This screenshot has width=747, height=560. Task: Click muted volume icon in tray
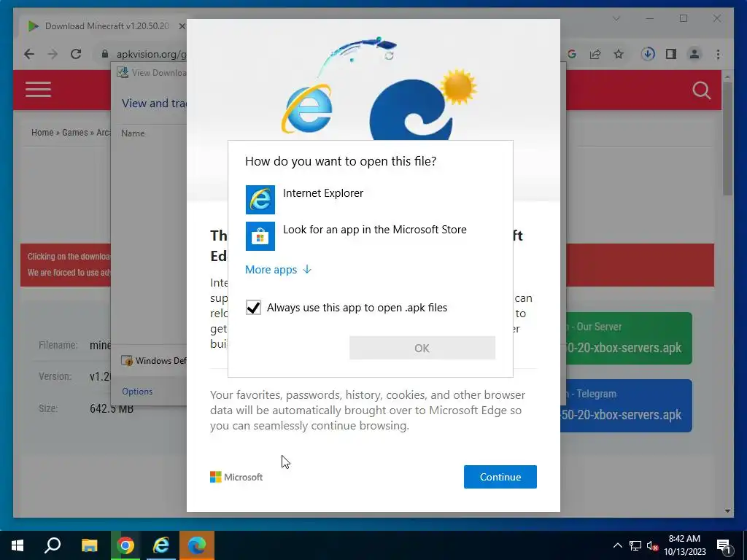click(x=652, y=545)
